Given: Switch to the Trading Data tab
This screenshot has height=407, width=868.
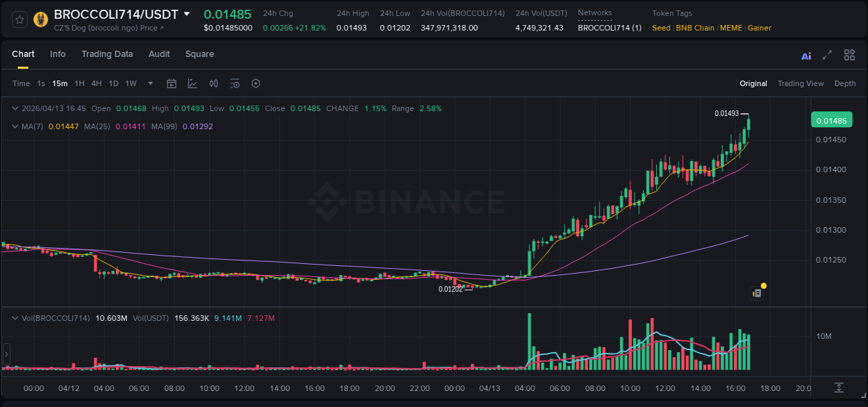Looking at the screenshot, I should (107, 54).
